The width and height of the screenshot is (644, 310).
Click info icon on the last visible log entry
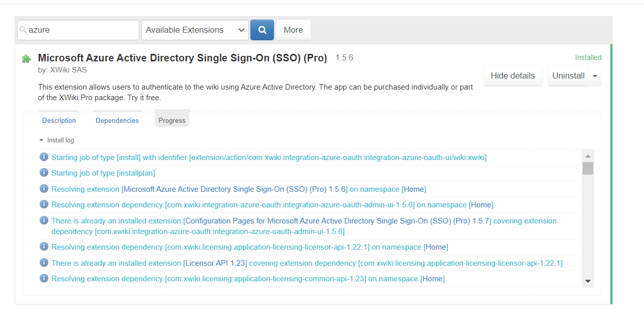click(x=44, y=278)
